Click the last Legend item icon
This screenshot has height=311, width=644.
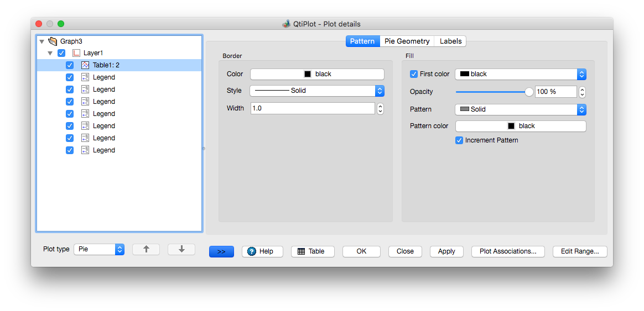tap(85, 150)
